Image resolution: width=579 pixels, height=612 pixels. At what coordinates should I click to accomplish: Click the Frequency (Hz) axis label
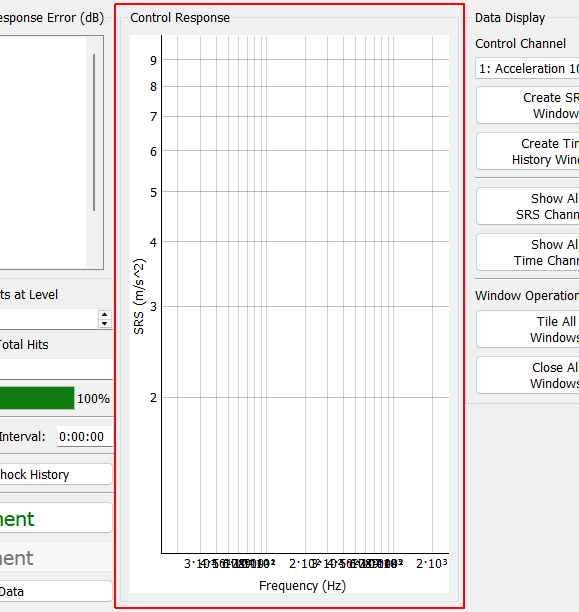click(302, 585)
